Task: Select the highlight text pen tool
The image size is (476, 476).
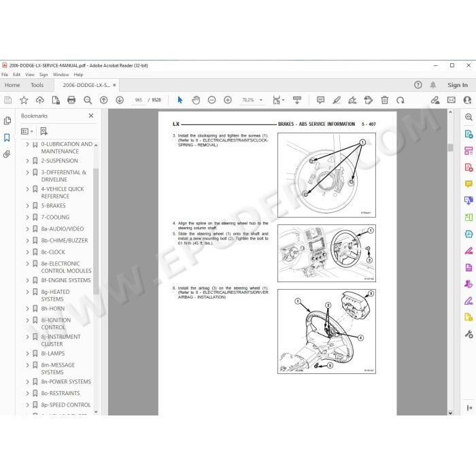Action: [x=337, y=100]
